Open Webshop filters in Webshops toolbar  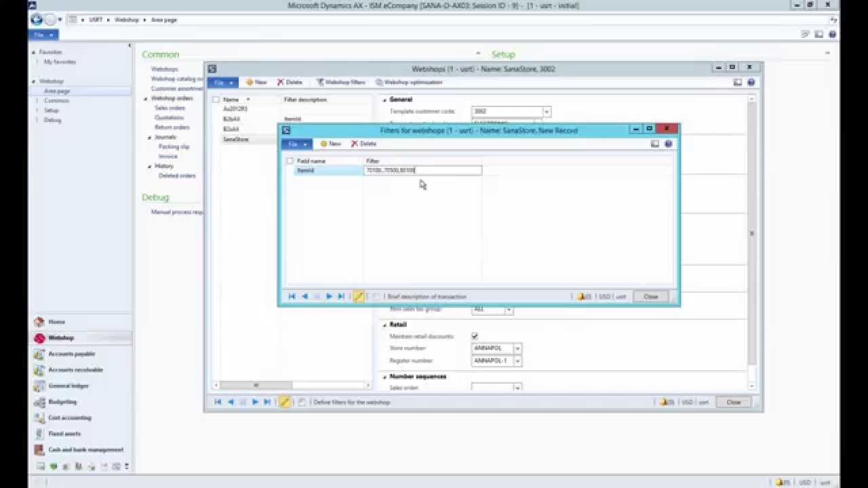[340, 82]
